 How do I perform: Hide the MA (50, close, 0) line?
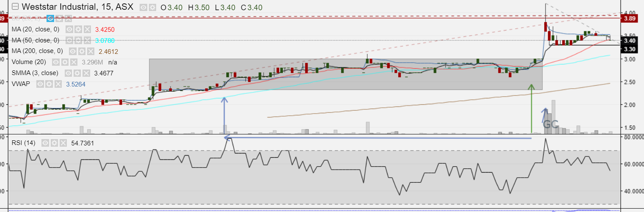point(69,40)
